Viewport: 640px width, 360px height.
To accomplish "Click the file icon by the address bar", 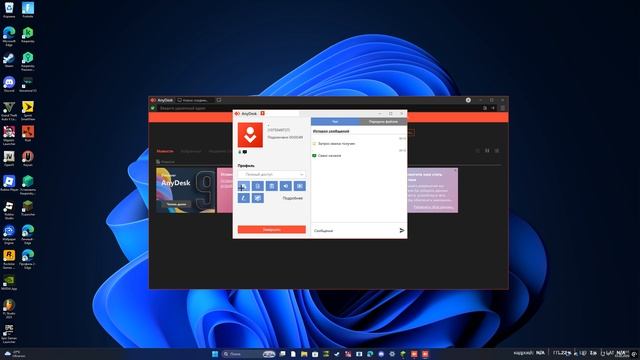I will [484, 108].
